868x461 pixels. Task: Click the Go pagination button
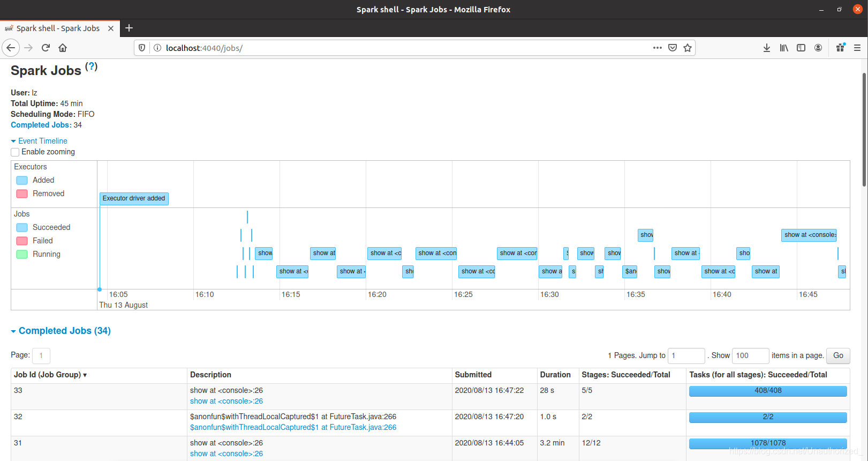click(838, 355)
